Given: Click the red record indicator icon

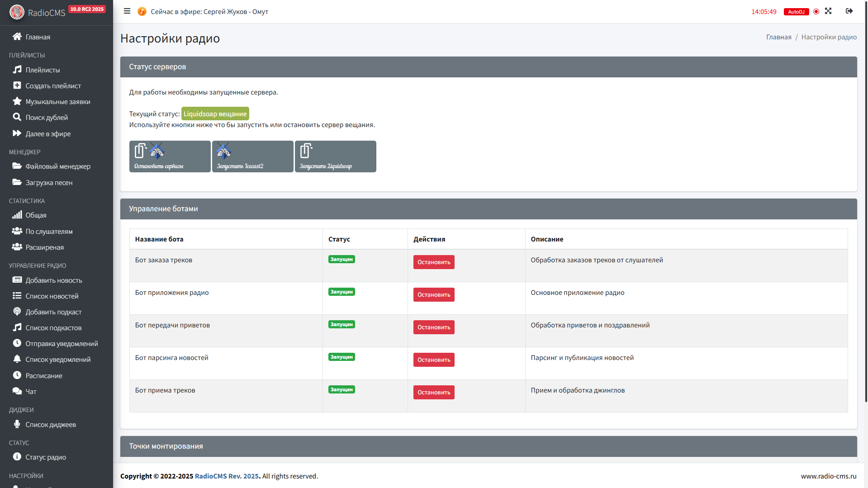Looking at the screenshot, I should point(816,12).
